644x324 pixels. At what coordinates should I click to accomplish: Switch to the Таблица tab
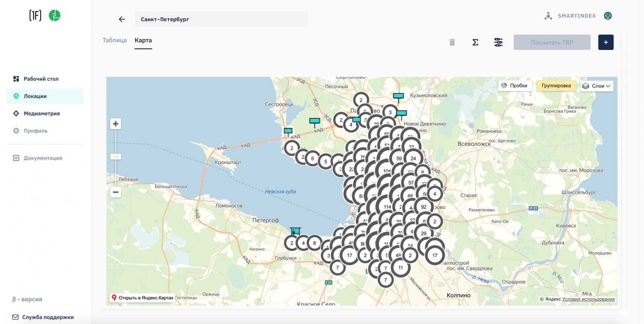pos(115,40)
